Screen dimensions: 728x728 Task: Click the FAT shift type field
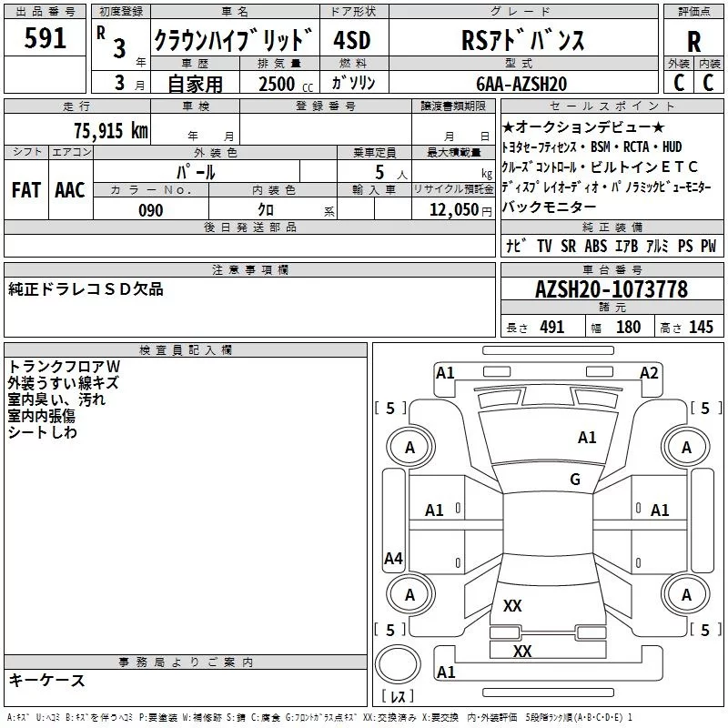[26, 189]
